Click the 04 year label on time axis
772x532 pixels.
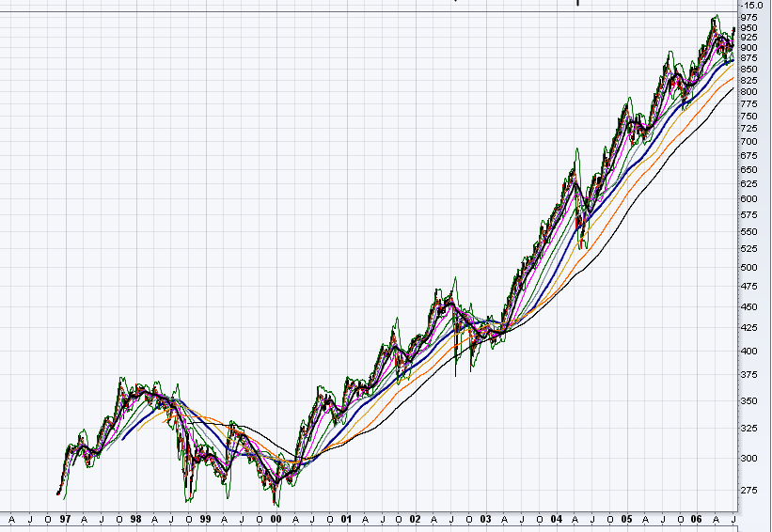pos(557,519)
